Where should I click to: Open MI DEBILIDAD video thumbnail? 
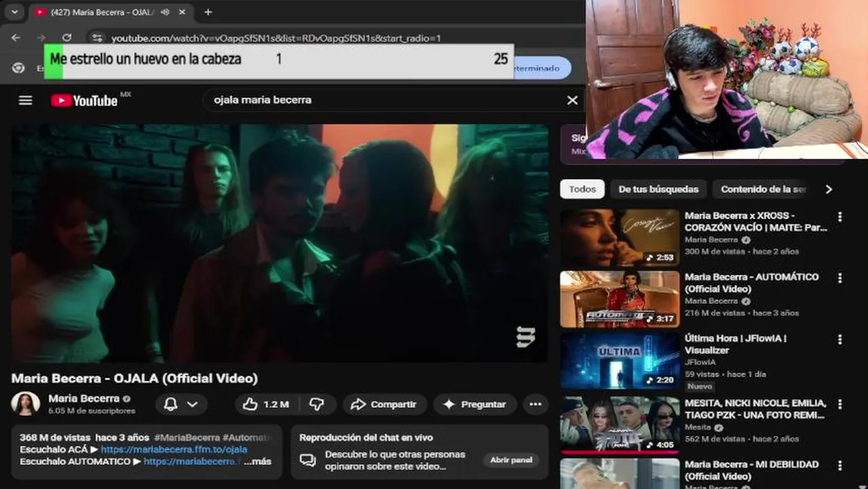coord(619,473)
